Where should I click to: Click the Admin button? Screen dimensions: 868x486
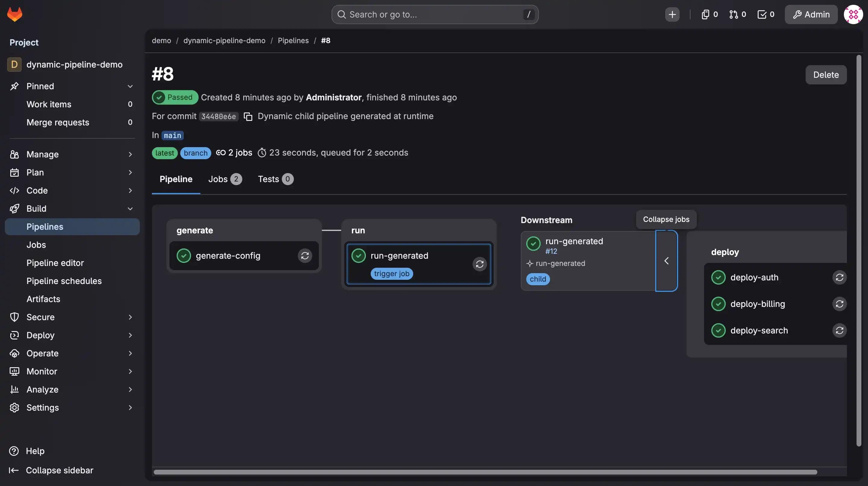[811, 14]
